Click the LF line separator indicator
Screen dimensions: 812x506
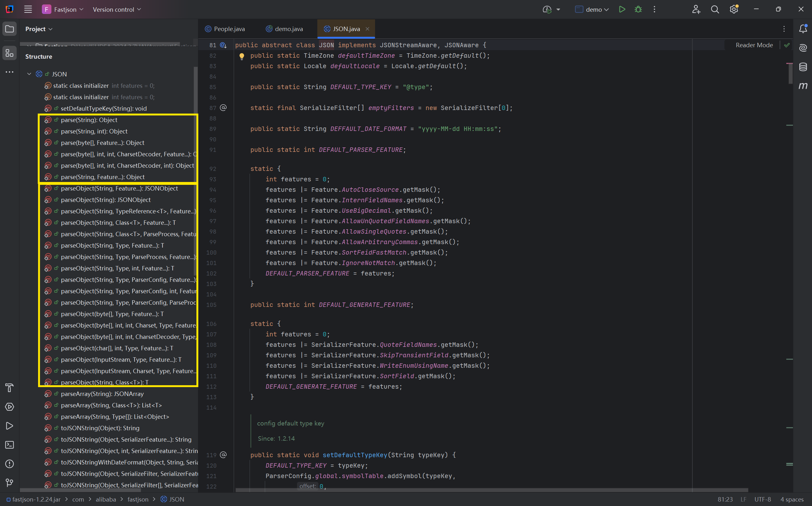point(743,499)
